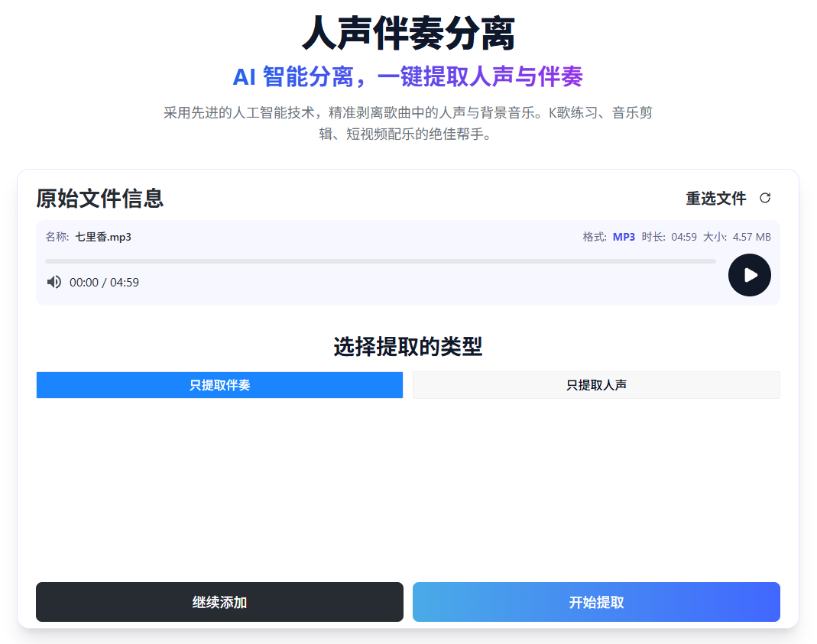Click the file name 七里香.mp3
The height and width of the screenshot is (644, 817).
(103, 237)
